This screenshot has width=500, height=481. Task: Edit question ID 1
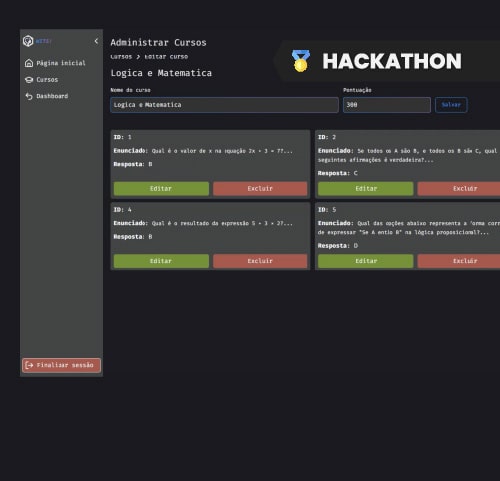[161, 189]
